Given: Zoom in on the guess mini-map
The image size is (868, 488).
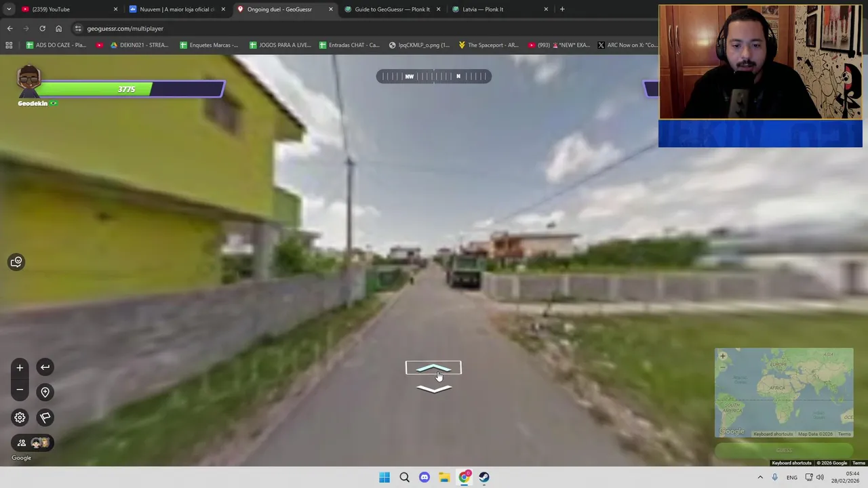Looking at the screenshot, I should (722, 356).
